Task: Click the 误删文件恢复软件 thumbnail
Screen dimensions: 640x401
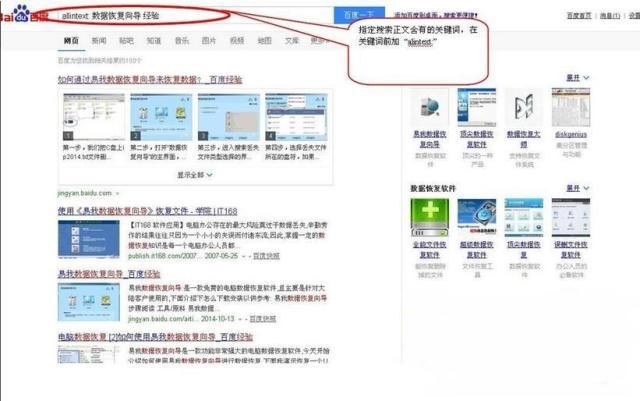Action: 571,218
